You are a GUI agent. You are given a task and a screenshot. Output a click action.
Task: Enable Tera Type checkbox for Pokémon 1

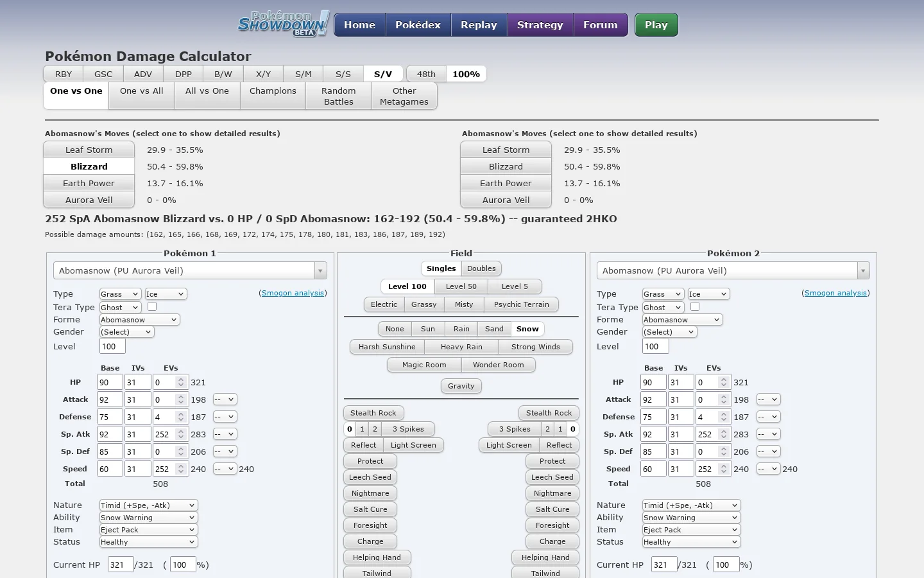pos(152,307)
